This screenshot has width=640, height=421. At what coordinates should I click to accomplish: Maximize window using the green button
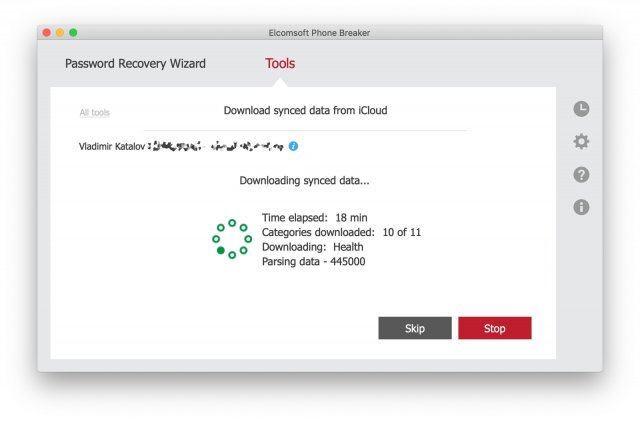click(73, 33)
